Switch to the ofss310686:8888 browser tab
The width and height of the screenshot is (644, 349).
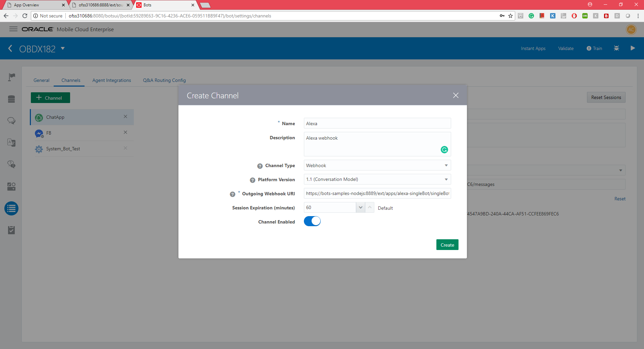[100, 5]
